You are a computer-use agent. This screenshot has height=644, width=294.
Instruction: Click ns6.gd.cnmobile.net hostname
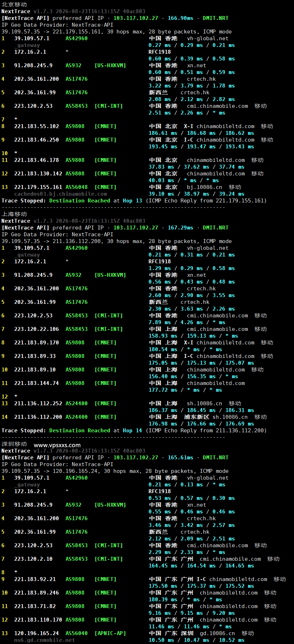[x=44, y=640]
